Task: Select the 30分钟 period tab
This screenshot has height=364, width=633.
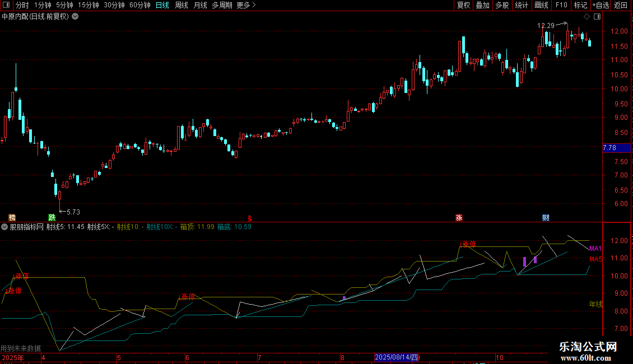Action: tap(114, 5)
